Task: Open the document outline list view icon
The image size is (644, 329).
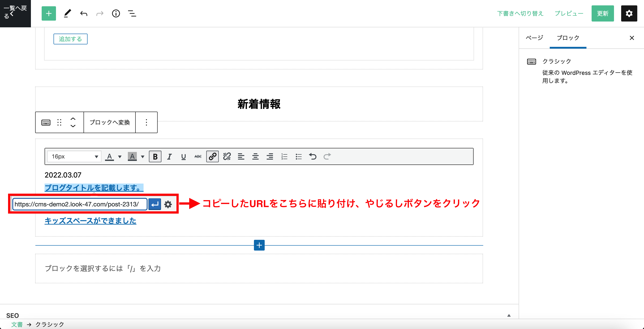Action: [132, 13]
